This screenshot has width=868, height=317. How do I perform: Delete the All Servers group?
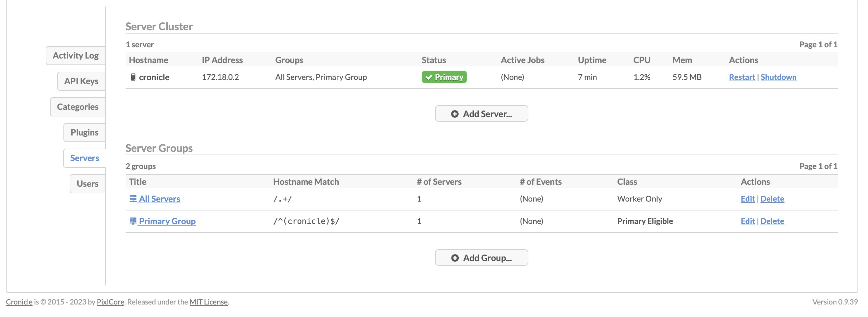(x=772, y=199)
